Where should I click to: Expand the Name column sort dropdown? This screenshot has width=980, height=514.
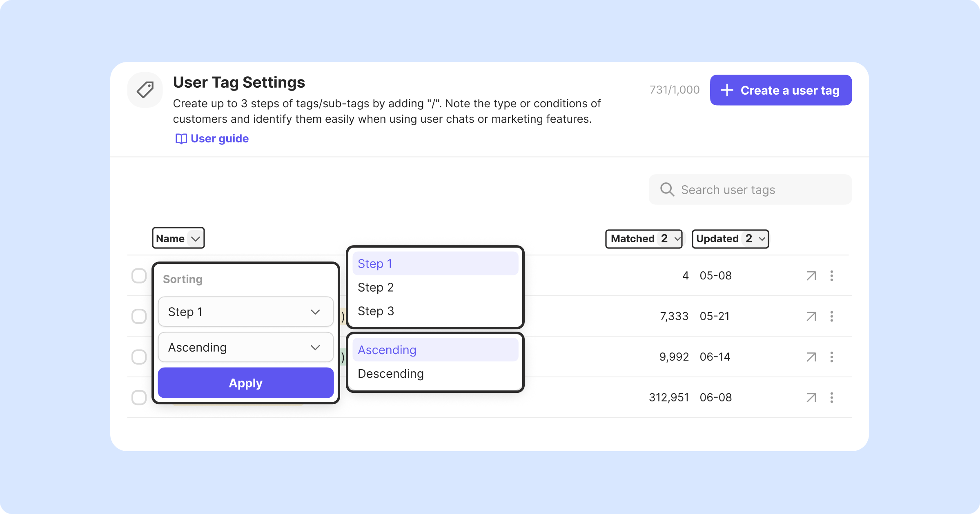(195, 239)
